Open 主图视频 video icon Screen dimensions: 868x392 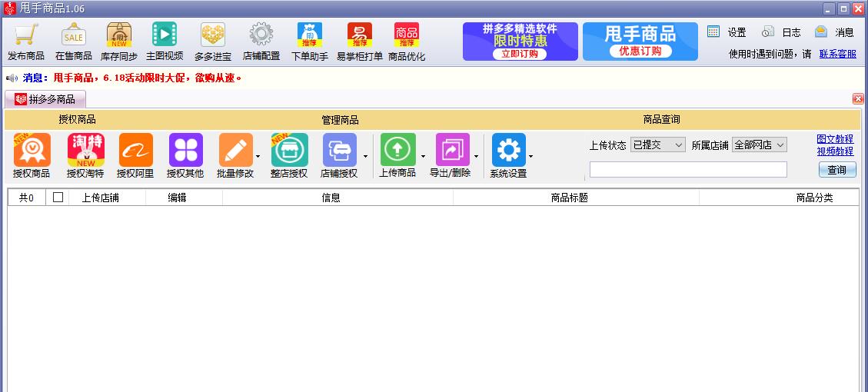165,35
